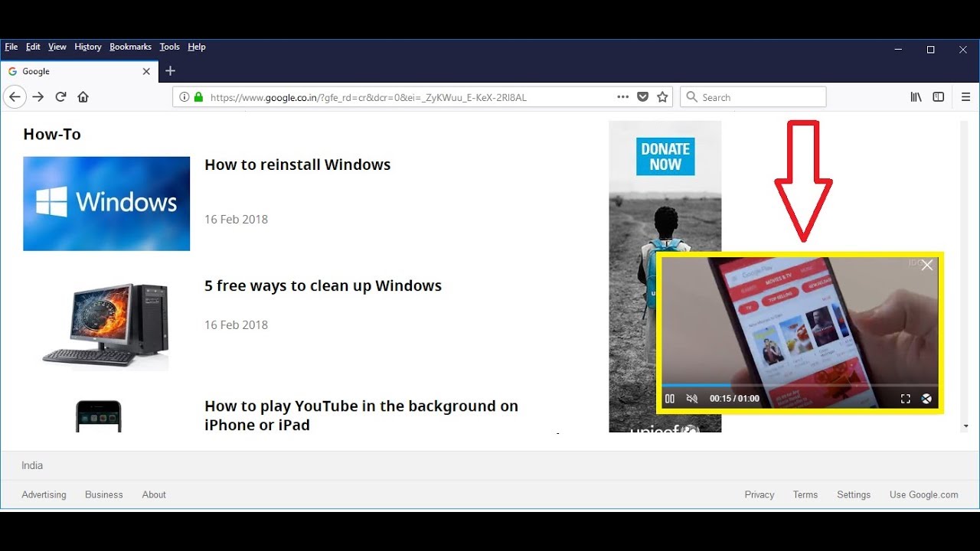Open 'How to reinstall Windows' article
The width and height of the screenshot is (980, 551).
(x=297, y=165)
